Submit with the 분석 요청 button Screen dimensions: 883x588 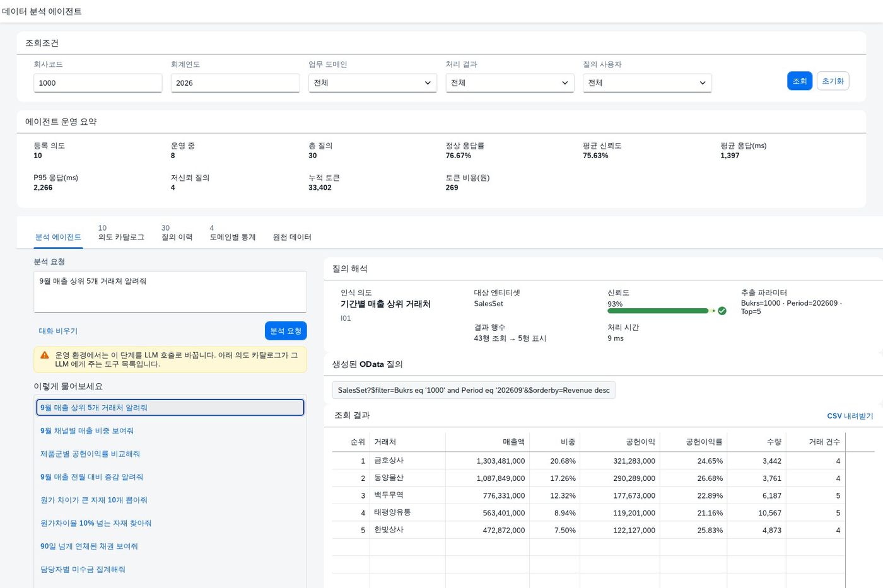point(286,331)
